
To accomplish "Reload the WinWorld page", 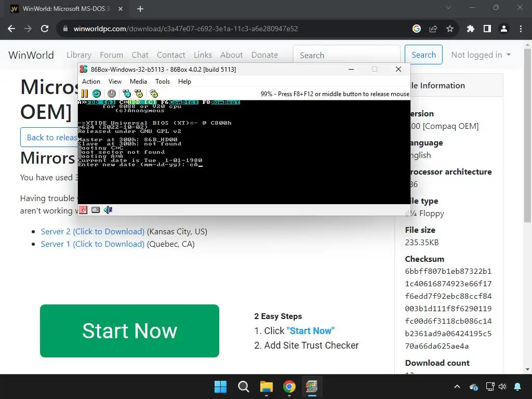I will click(x=45, y=29).
